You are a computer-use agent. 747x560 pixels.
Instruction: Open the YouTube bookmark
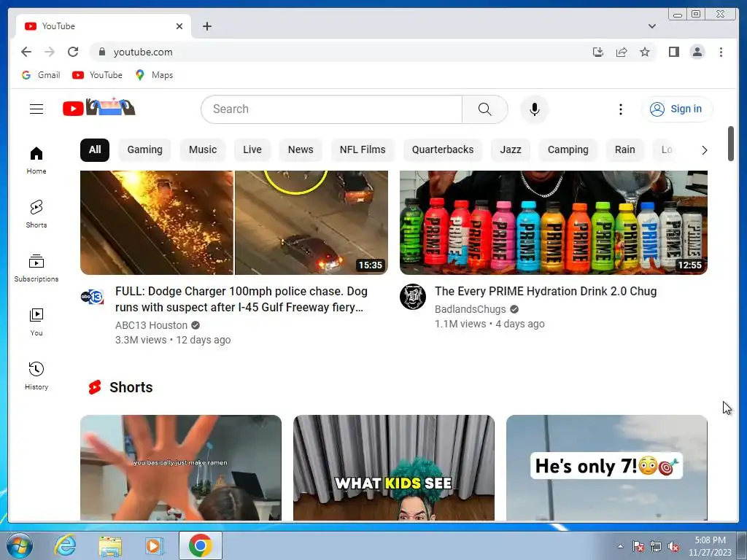pyautogui.click(x=97, y=75)
